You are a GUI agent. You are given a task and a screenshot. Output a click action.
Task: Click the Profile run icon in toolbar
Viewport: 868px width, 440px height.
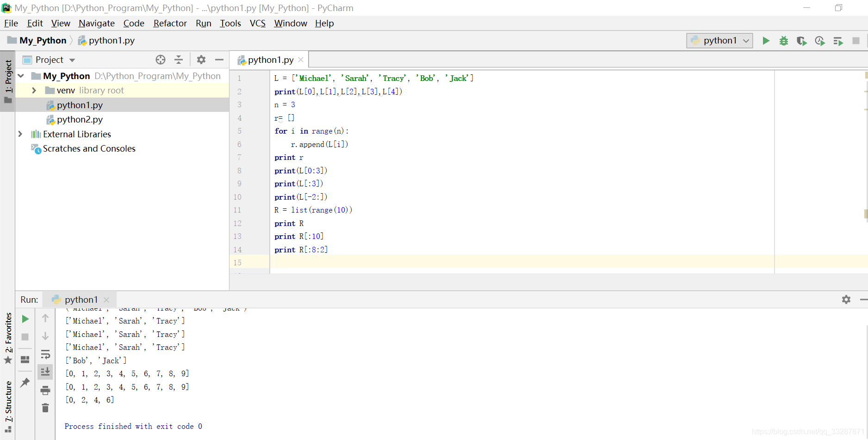tap(820, 41)
